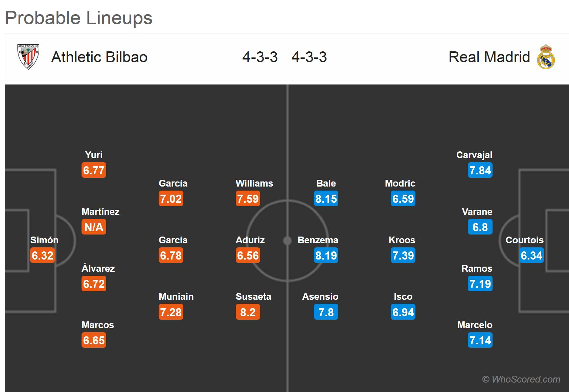Select the Aduriz player name

pyautogui.click(x=250, y=240)
